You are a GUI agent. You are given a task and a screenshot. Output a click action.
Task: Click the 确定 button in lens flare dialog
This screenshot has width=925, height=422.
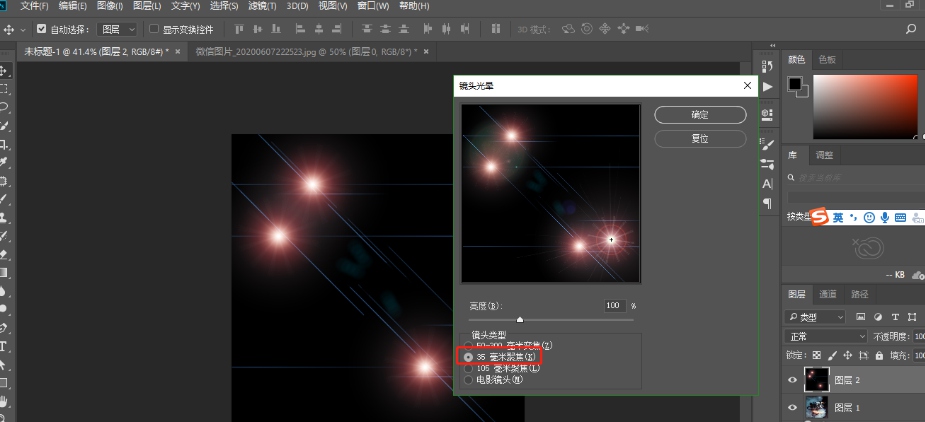(x=700, y=115)
